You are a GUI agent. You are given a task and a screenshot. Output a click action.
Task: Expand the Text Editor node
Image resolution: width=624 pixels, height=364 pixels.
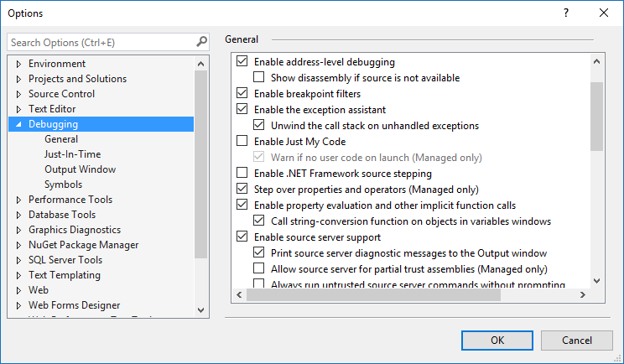pyautogui.click(x=18, y=109)
